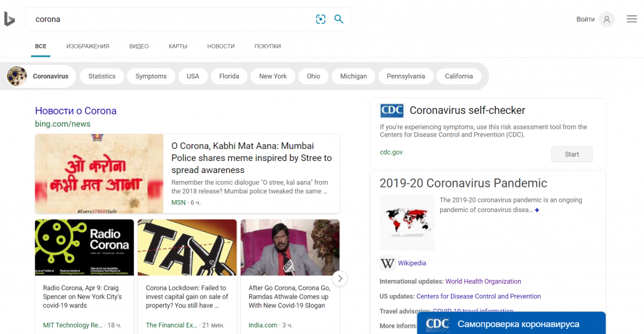Open visual search camera icon
This screenshot has width=644, height=334.
pyautogui.click(x=321, y=19)
